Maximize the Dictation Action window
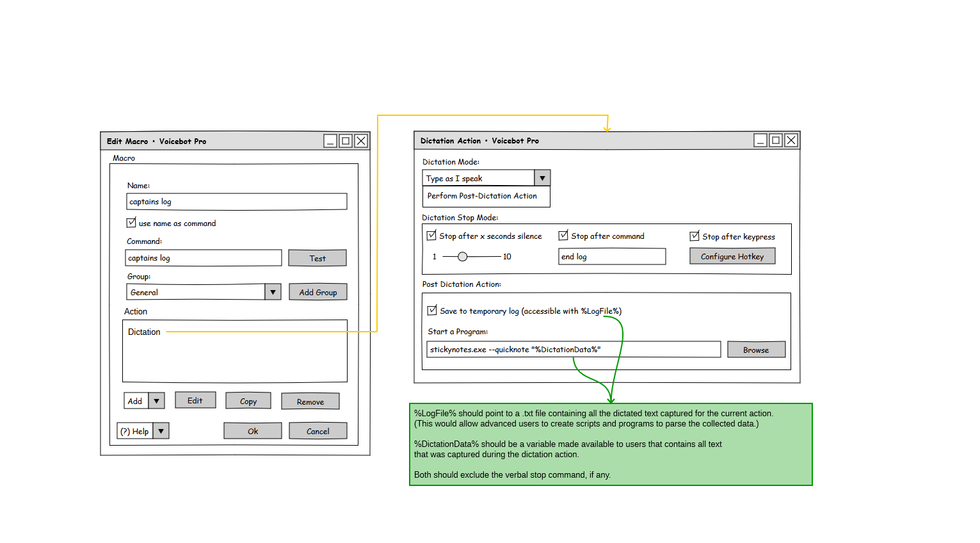 pyautogui.click(x=776, y=140)
